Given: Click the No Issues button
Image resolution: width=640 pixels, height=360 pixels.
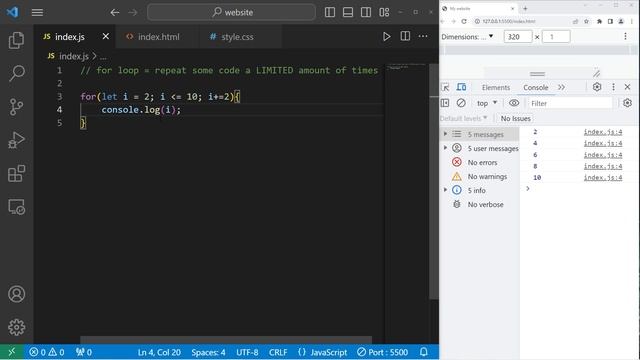Looking at the screenshot, I should (516, 118).
